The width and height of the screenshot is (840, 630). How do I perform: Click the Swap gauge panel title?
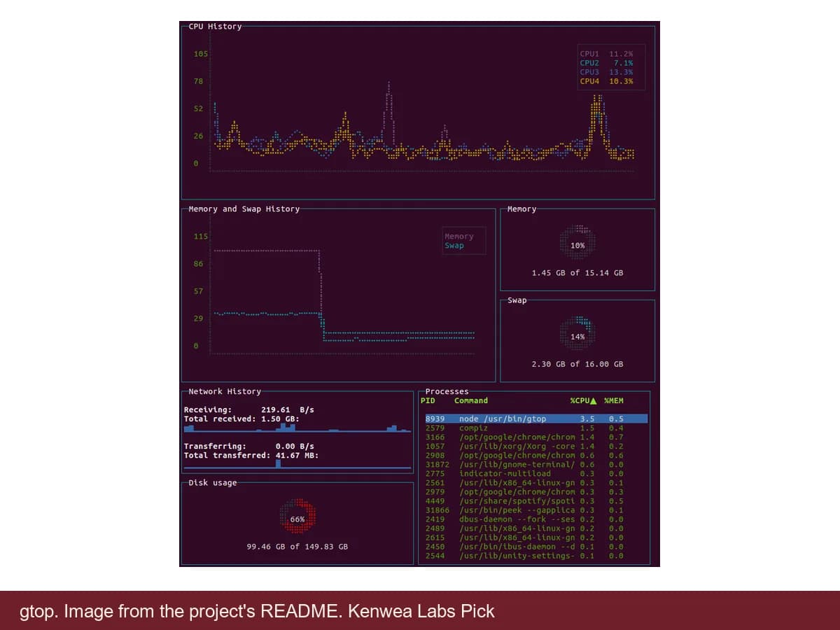(x=517, y=300)
